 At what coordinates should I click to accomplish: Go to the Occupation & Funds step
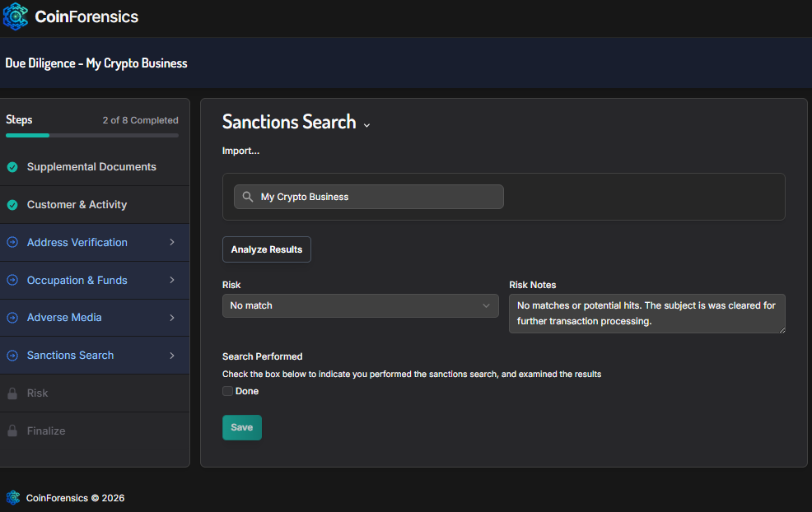[77, 281]
